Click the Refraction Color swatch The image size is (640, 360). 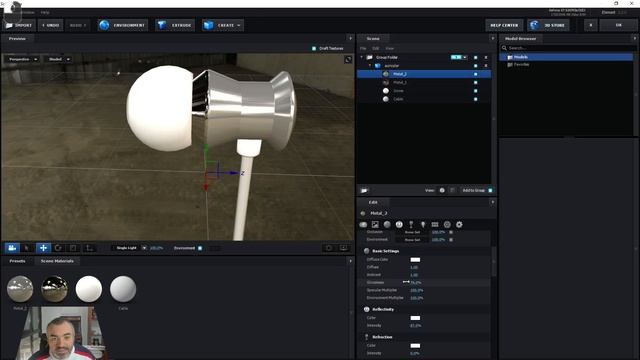tap(415, 346)
